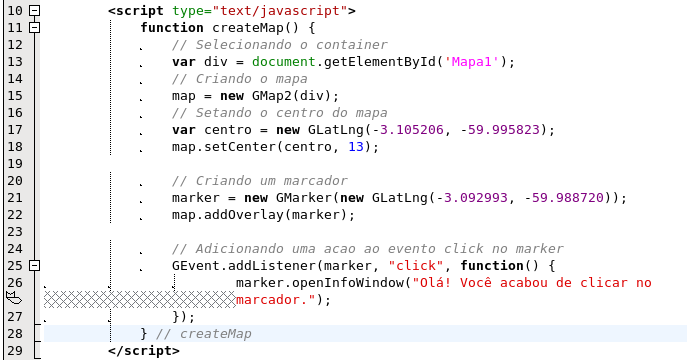
Task: Click line number 28 in the gutter
Action: click(x=15, y=334)
